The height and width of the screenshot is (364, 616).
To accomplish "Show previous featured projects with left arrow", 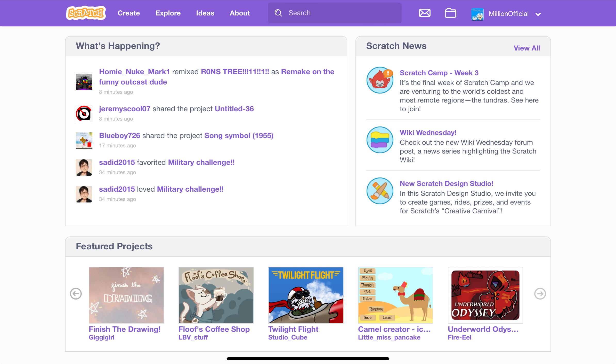I will [x=76, y=294].
